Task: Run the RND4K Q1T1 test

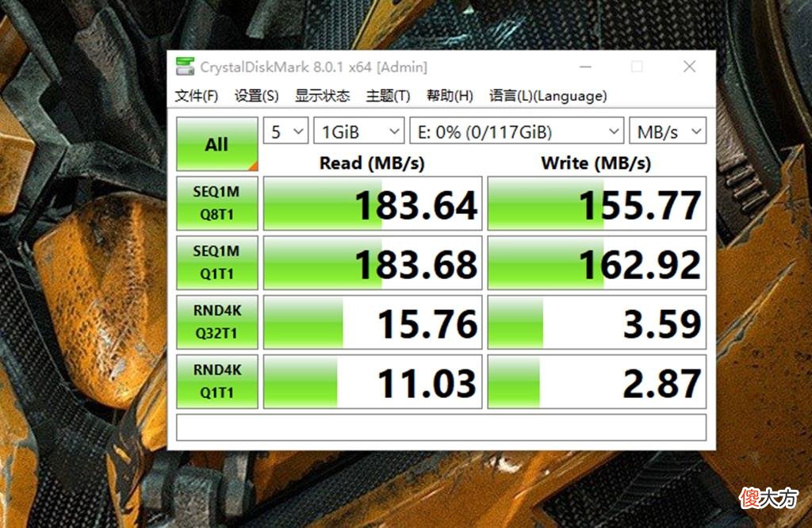Action: coord(217,381)
